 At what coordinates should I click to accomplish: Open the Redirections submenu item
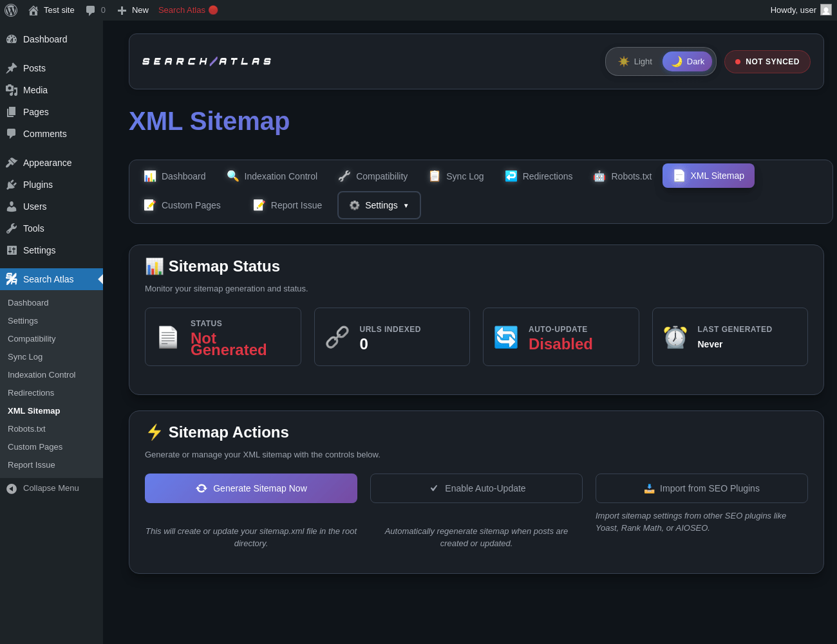pos(52,393)
